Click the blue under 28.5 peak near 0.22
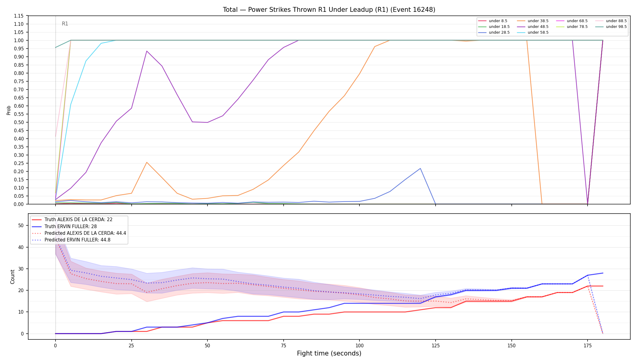Viewport: 637px width, 364px height. (420, 168)
